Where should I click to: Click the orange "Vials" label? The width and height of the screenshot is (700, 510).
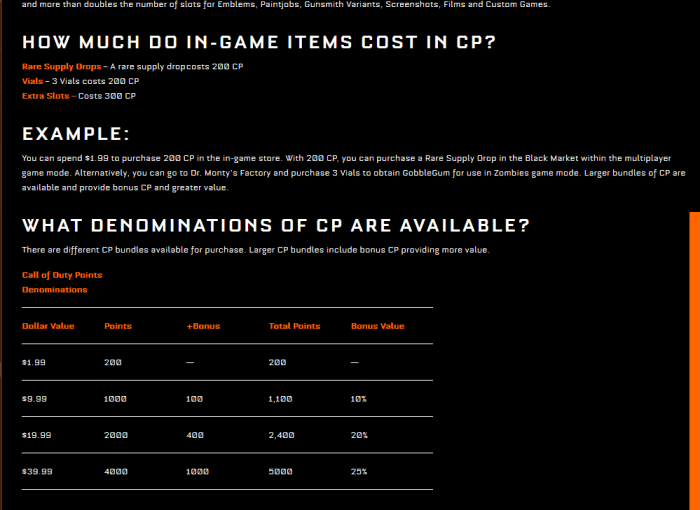[x=32, y=81]
